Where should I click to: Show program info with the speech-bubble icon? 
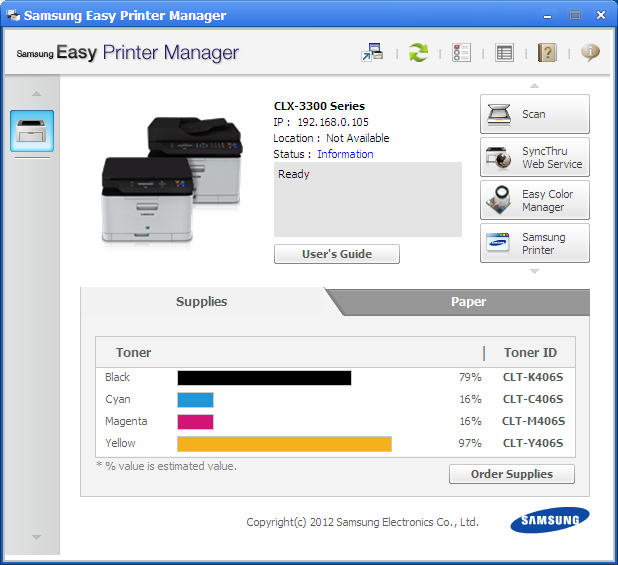(590, 52)
